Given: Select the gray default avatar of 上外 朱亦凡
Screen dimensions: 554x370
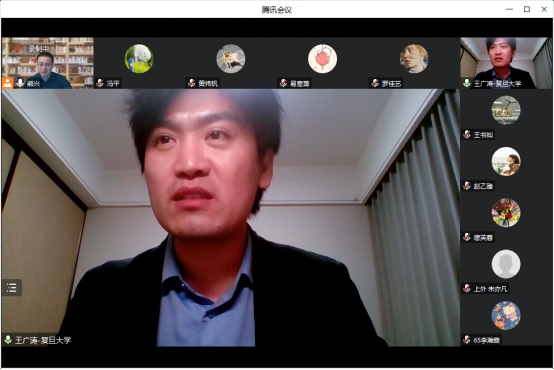Looking at the screenshot, I should pyautogui.click(x=506, y=264).
